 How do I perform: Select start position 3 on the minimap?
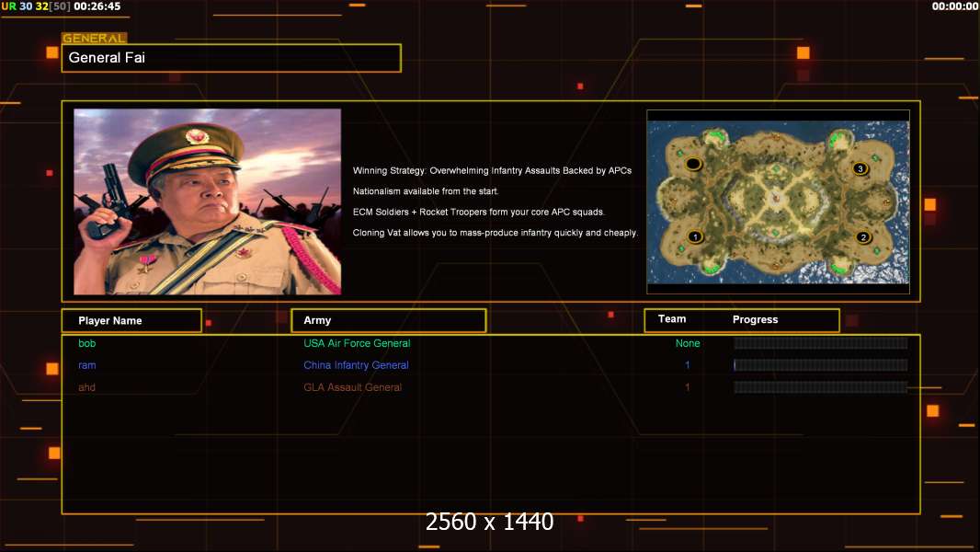pyautogui.click(x=860, y=168)
